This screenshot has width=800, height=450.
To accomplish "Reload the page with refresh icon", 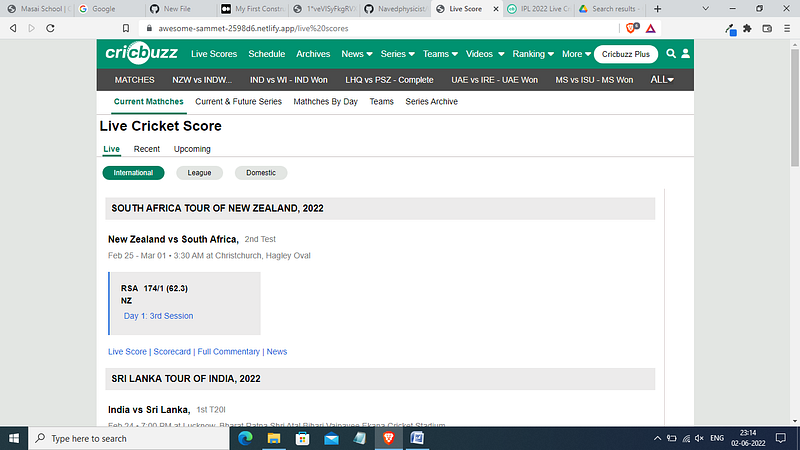I will pos(50,28).
